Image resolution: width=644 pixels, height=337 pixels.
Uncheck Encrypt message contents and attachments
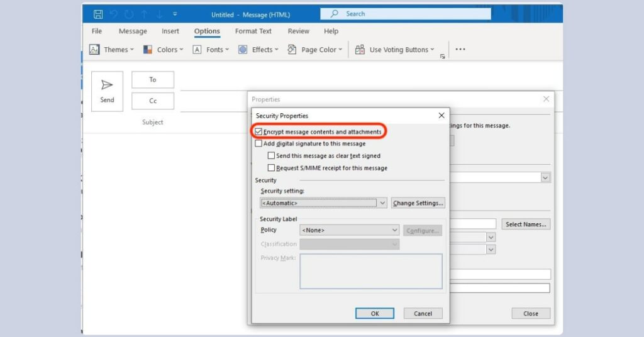pyautogui.click(x=259, y=132)
